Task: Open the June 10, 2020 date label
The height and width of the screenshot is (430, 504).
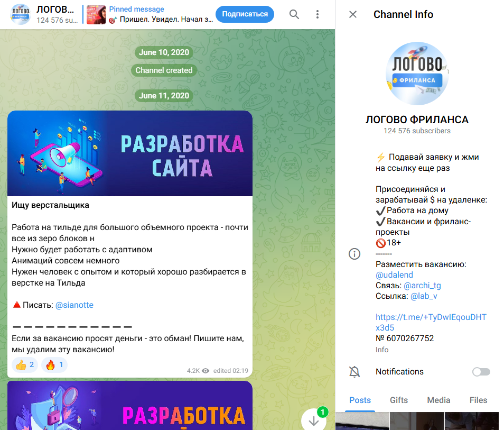Action: pos(163,52)
